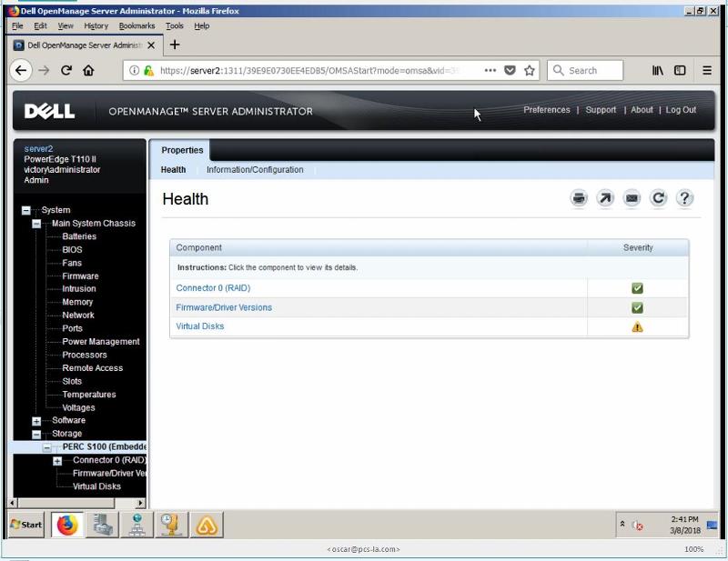Viewport: 728px width, 561px height.
Task: Open the browser Help menu
Action: [x=201, y=26]
